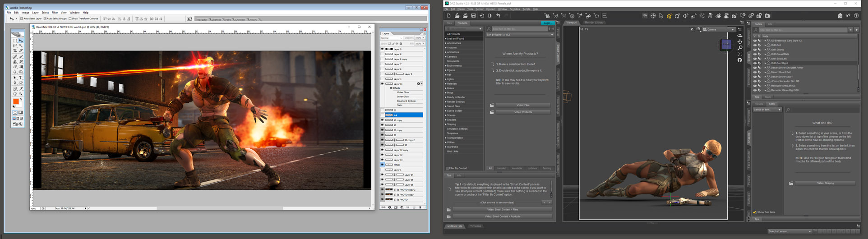Expand the Wardrobe category in Smart Content

pos(446,147)
